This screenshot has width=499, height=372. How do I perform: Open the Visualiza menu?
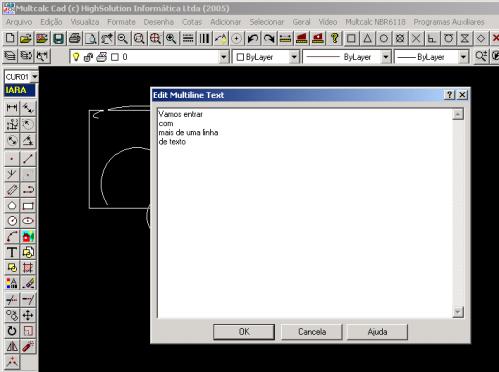(x=85, y=22)
